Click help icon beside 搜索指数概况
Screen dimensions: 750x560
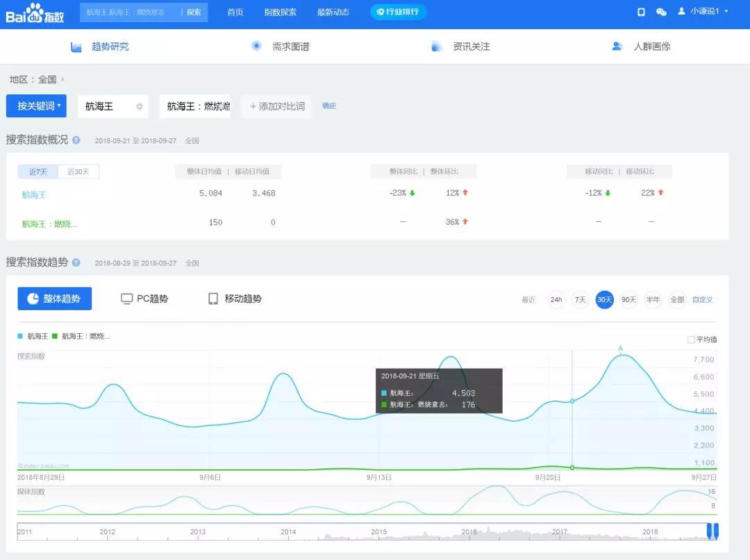(x=76, y=140)
